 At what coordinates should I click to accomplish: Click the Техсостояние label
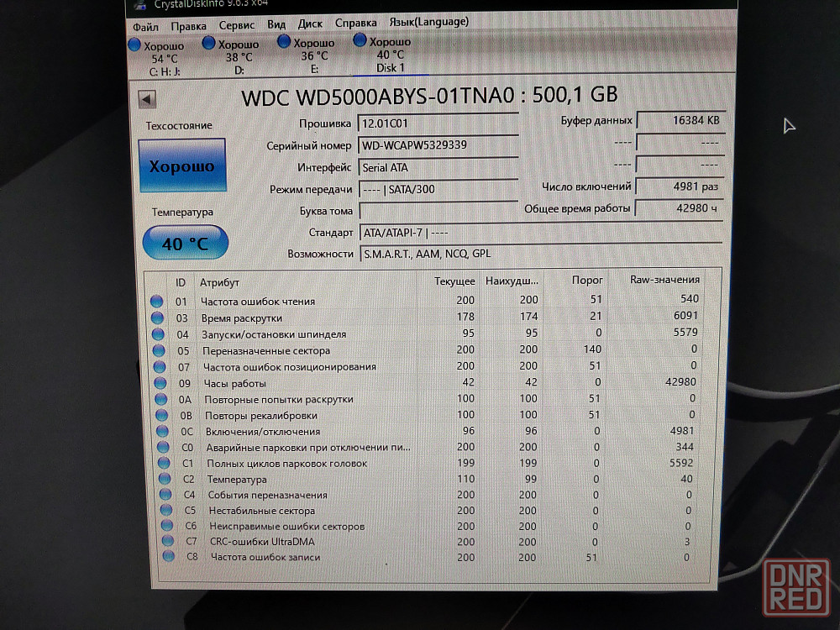click(x=179, y=125)
